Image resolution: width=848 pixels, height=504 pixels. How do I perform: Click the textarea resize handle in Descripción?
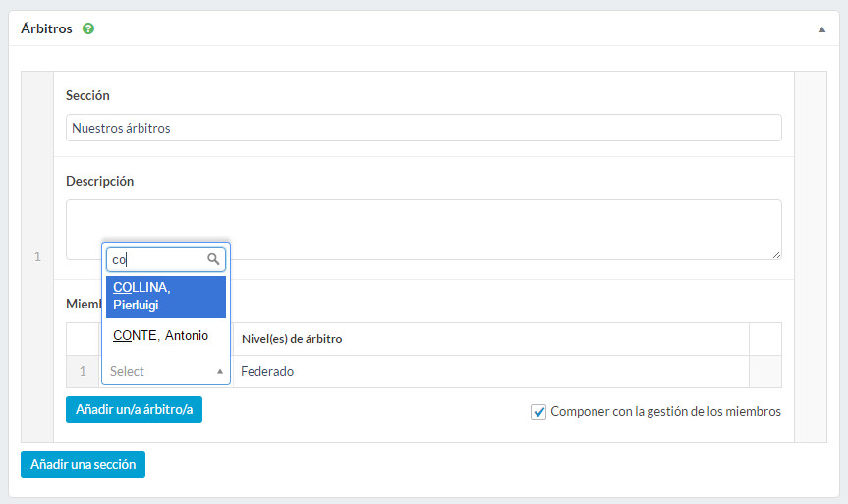click(775, 253)
